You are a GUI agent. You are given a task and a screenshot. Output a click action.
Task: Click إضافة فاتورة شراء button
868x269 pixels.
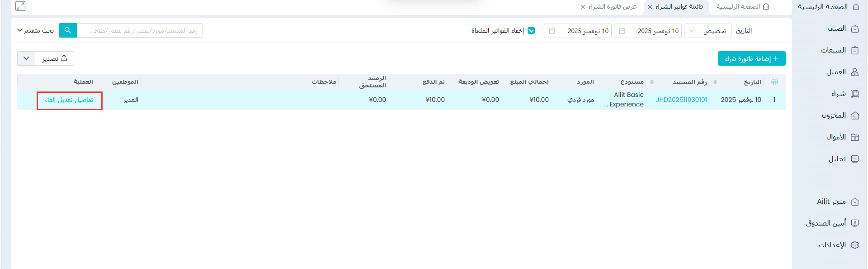pos(751,58)
